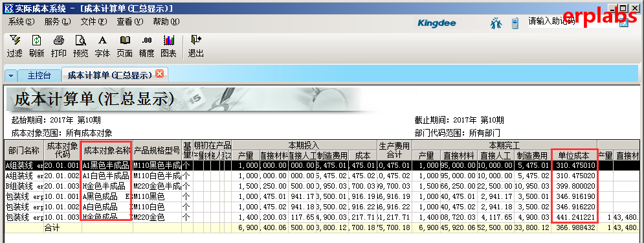
Task: Click the Kingdee logo
Action: tap(437, 23)
